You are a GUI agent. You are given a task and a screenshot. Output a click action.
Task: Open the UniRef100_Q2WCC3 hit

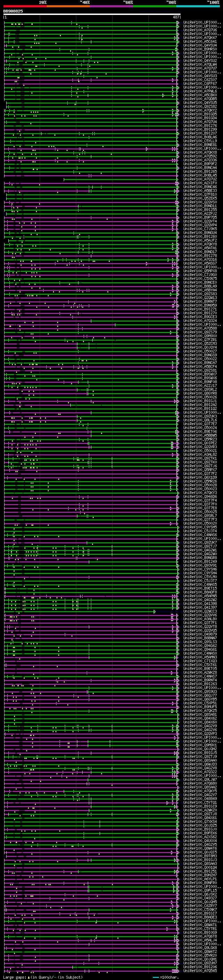pos(200,612)
